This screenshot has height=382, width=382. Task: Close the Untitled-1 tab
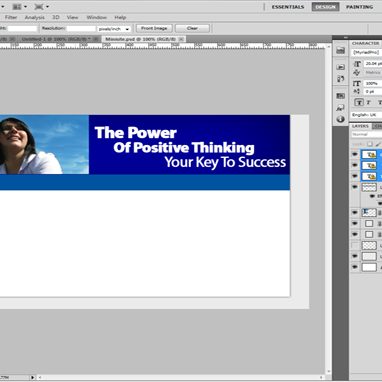coord(96,39)
